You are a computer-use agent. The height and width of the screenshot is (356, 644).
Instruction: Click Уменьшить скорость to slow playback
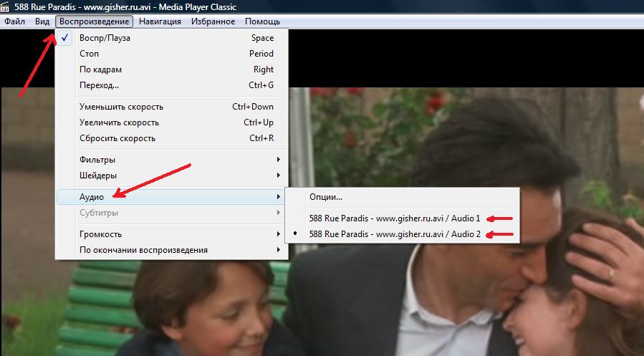pos(121,107)
